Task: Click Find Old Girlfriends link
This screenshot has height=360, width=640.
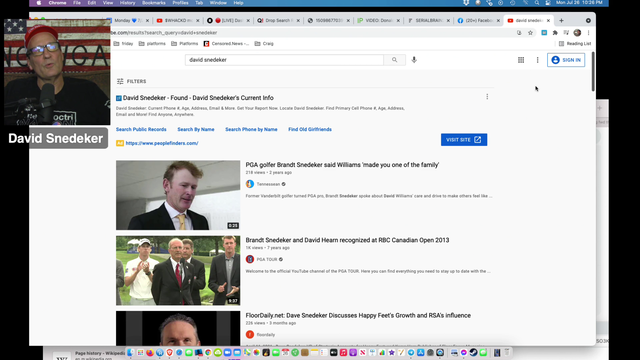Action: [310, 129]
